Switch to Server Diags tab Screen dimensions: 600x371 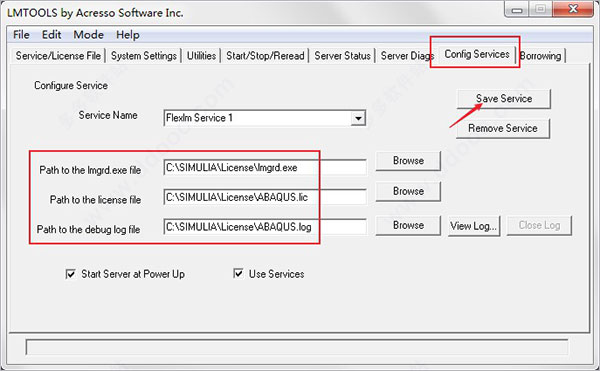[x=407, y=56]
